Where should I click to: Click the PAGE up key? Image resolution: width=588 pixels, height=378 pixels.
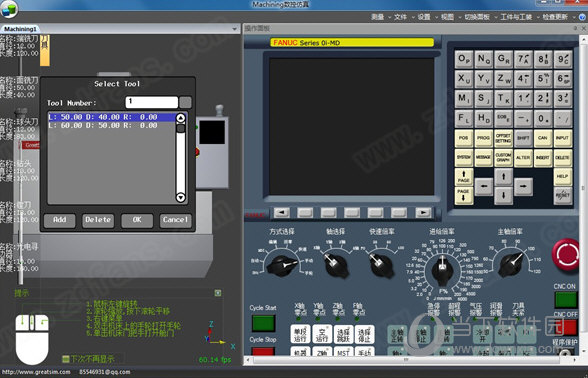click(x=464, y=176)
